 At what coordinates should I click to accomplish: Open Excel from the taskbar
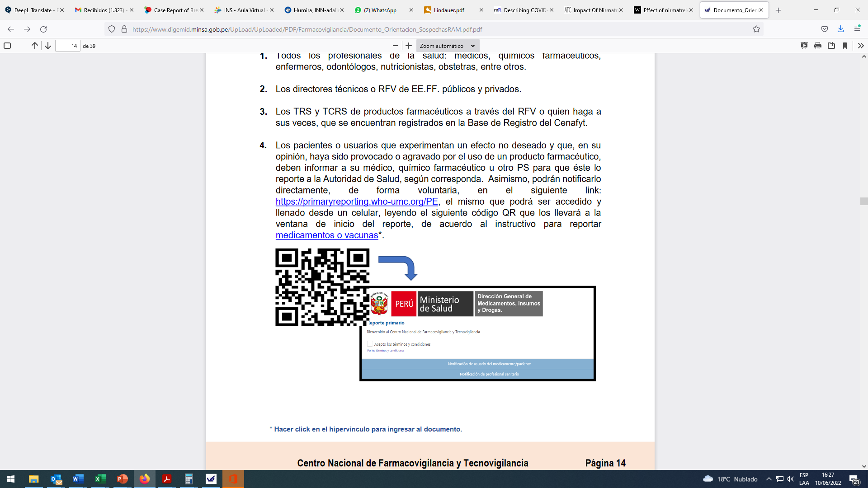(100, 479)
